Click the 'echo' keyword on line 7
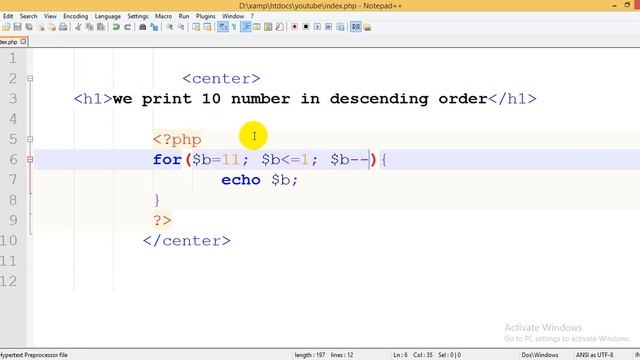This screenshot has width=640, height=360. click(x=241, y=180)
